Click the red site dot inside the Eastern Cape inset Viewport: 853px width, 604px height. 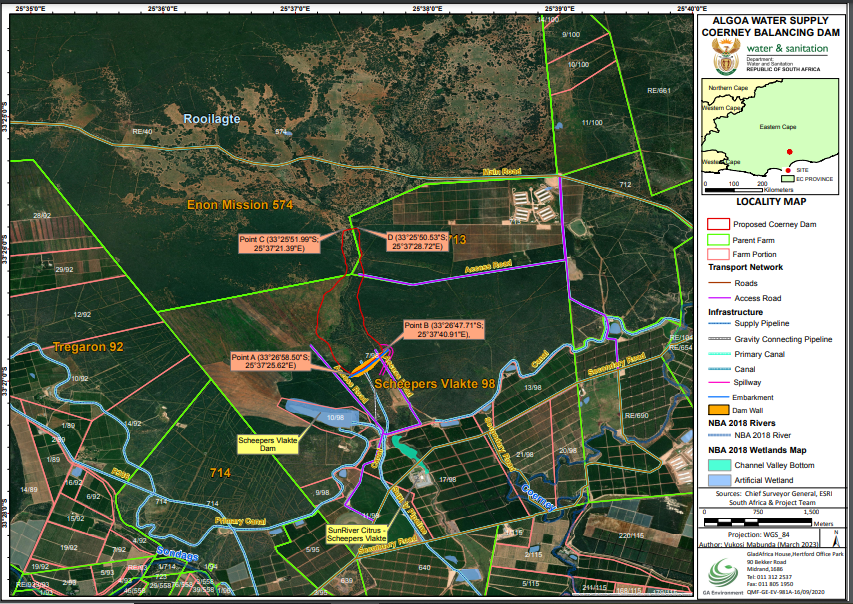pyautogui.click(x=789, y=152)
